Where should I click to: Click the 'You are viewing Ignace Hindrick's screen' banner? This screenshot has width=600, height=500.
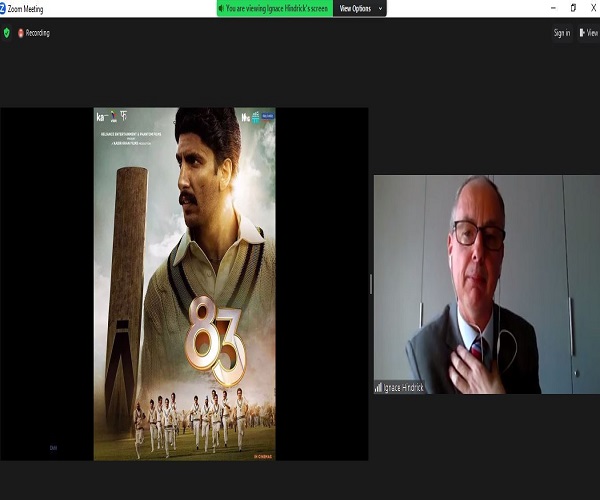click(275, 8)
